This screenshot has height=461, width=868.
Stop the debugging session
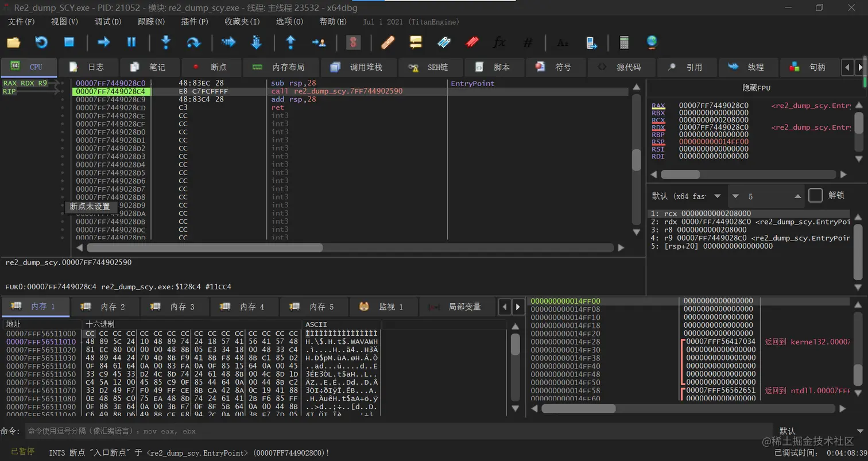click(69, 42)
